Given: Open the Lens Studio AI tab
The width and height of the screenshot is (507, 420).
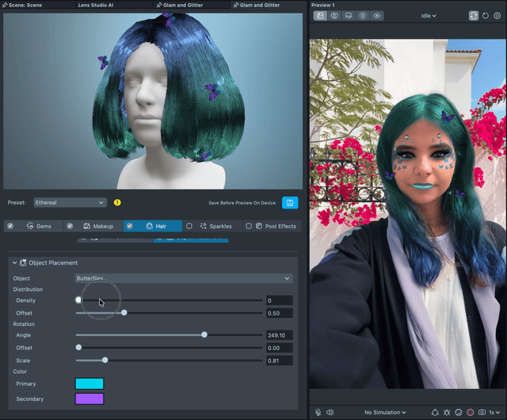Looking at the screenshot, I should tap(95, 5).
